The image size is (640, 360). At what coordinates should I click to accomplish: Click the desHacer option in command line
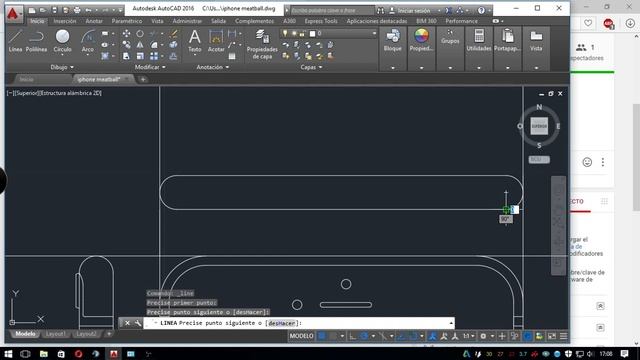[282, 323]
